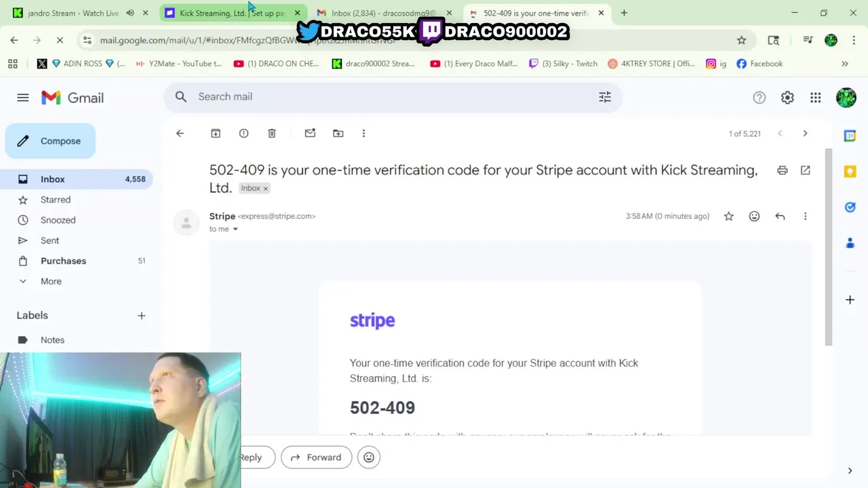Open more options for Stripe message
The width and height of the screenshot is (868, 488).
(805, 216)
